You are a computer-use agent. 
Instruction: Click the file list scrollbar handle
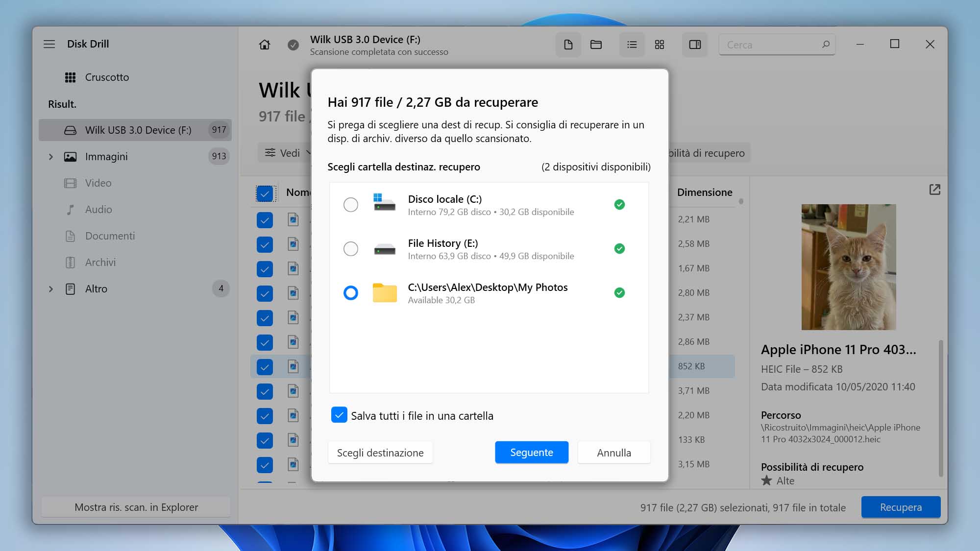pyautogui.click(x=741, y=201)
